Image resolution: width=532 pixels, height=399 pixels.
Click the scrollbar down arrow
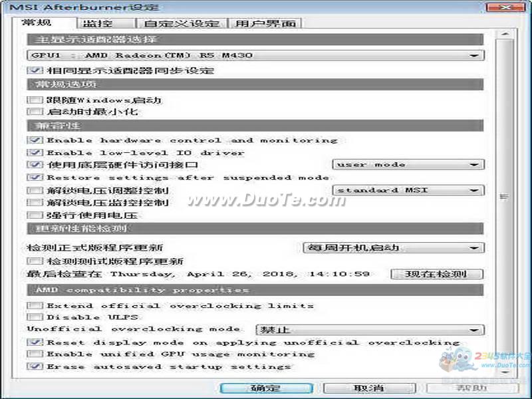coord(505,372)
